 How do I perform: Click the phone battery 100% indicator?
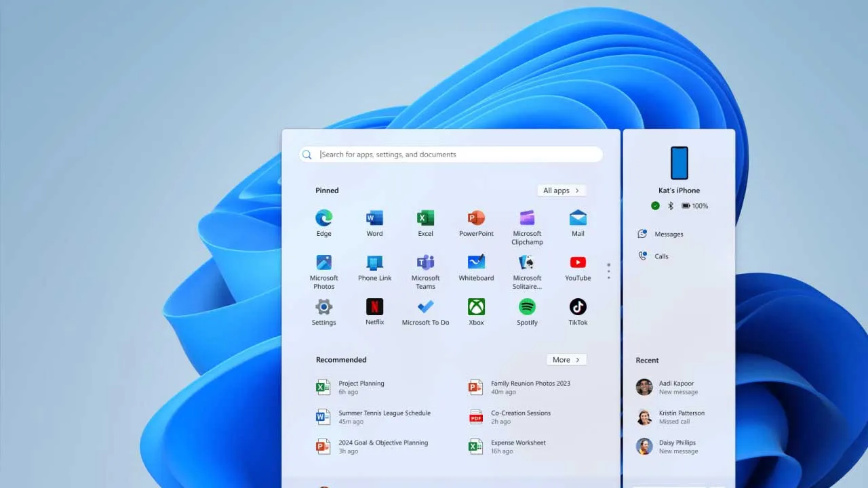pyautogui.click(x=694, y=206)
